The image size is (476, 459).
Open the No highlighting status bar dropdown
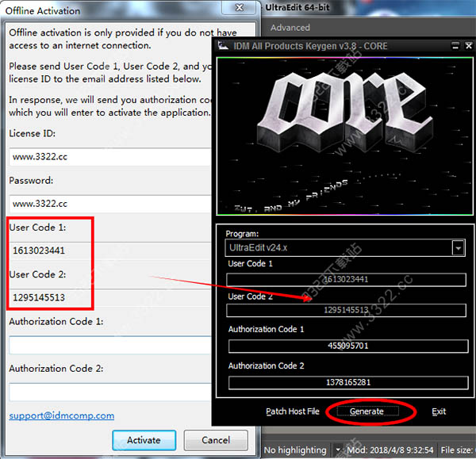[339, 449]
